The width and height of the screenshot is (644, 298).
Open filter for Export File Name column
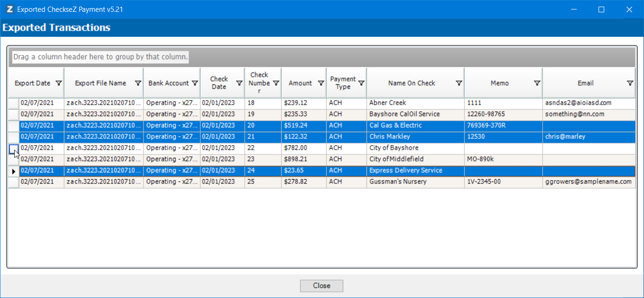[x=138, y=83]
